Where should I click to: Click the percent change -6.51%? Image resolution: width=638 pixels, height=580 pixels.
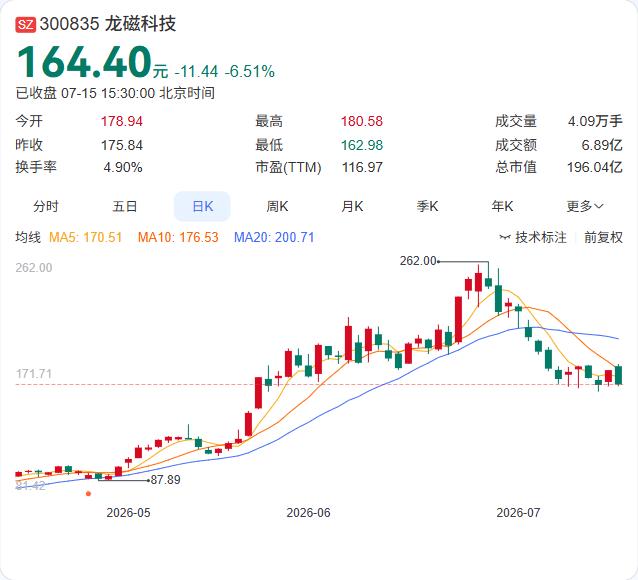pyautogui.click(x=250, y=72)
